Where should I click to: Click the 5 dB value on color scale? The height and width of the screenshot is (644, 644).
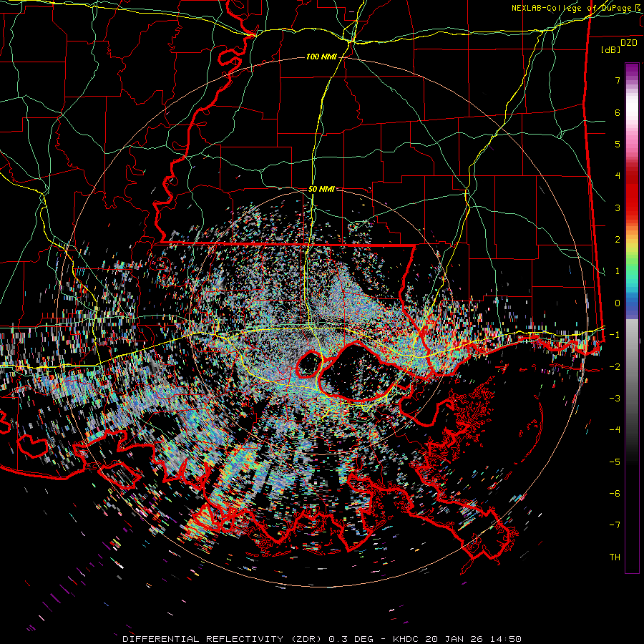pos(618,144)
